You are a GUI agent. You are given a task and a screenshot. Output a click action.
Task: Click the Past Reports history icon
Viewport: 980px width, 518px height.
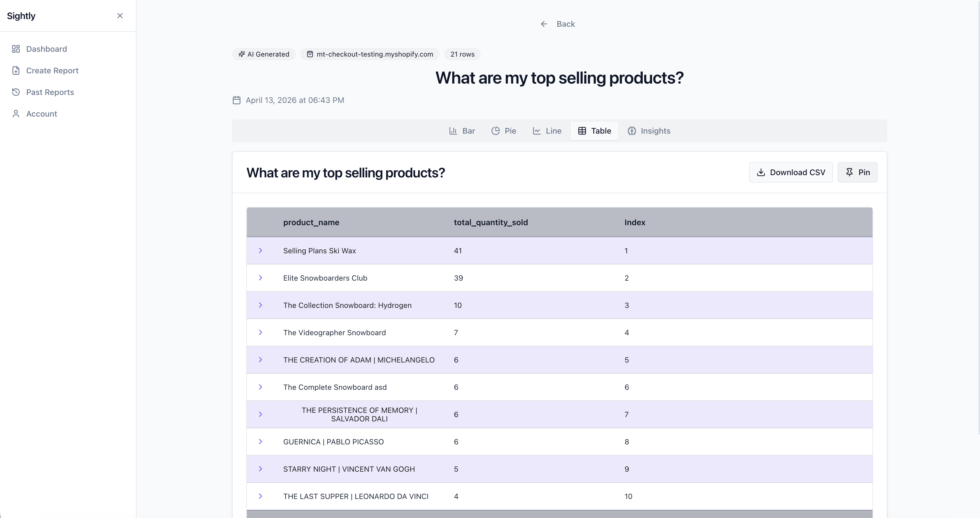pos(16,92)
